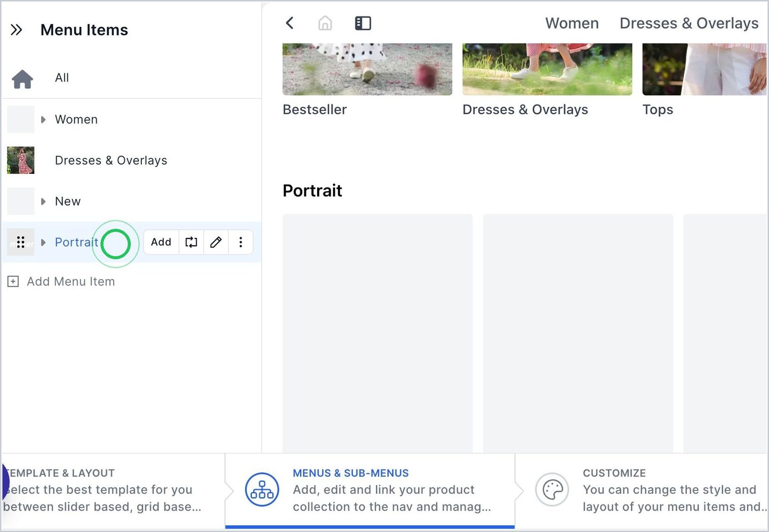Go back using the left chevron
Viewport: 769px width, 532px height.
pyautogui.click(x=290, y=23)
